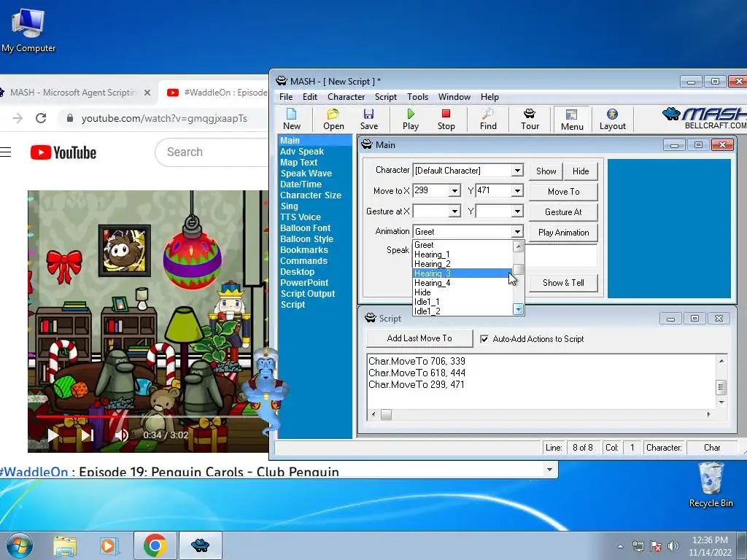Open the Windows Start orb
747x560 pixels.
point(19,545)
